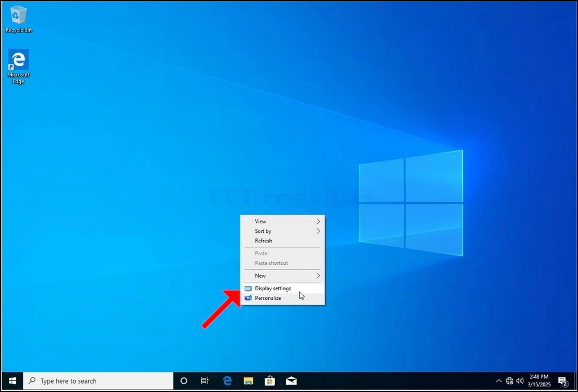Screen dimensions: 578x392
Task: Open Task View on the taskbar
Action: point(205,381)
